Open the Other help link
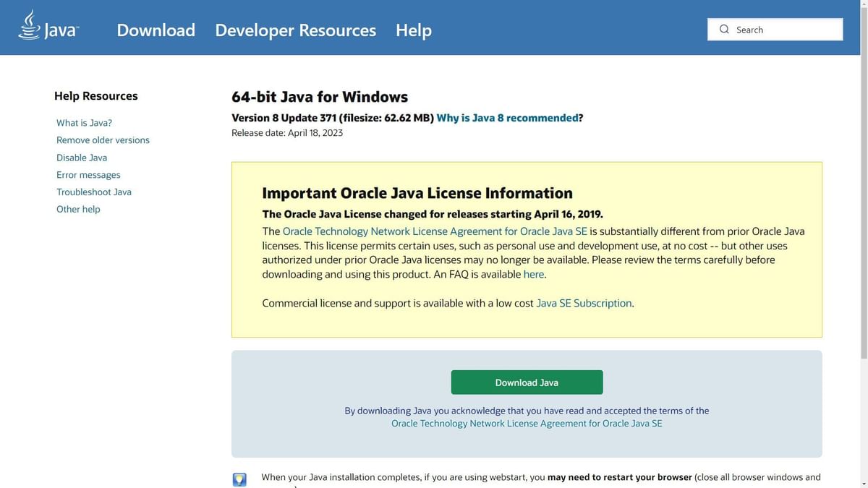868x488 pixels. [x=78, y=210]
